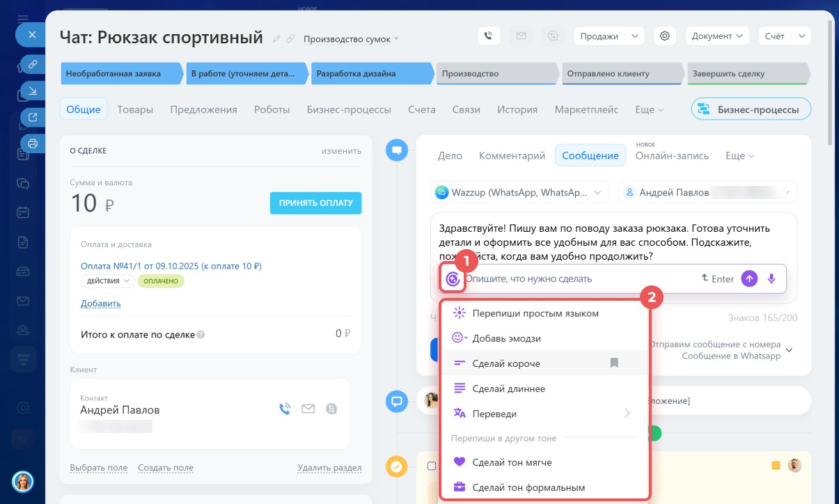Screen dimensions: 839x504
Task: Switch to the Общие tab
Action: [84, 109]
